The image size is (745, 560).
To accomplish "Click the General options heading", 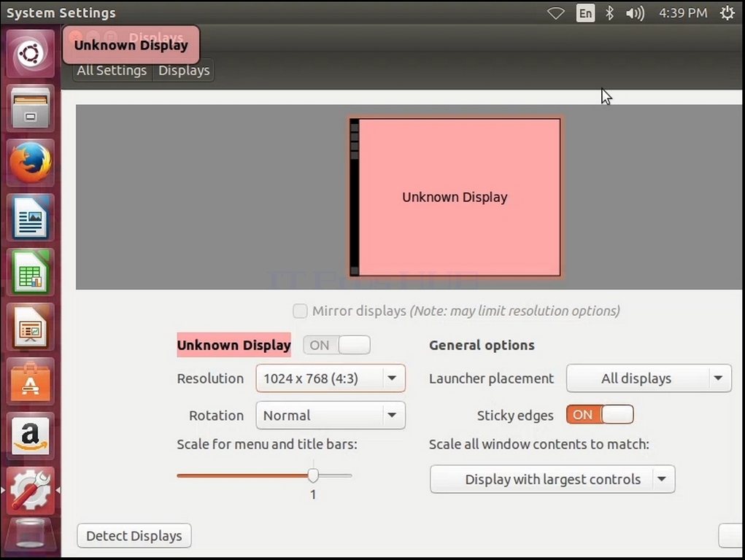I will click(x=482, y=346).
